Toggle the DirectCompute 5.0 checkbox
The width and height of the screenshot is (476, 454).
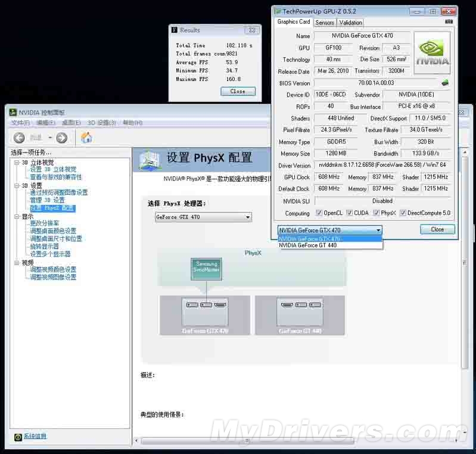click(x=403, y=213)
